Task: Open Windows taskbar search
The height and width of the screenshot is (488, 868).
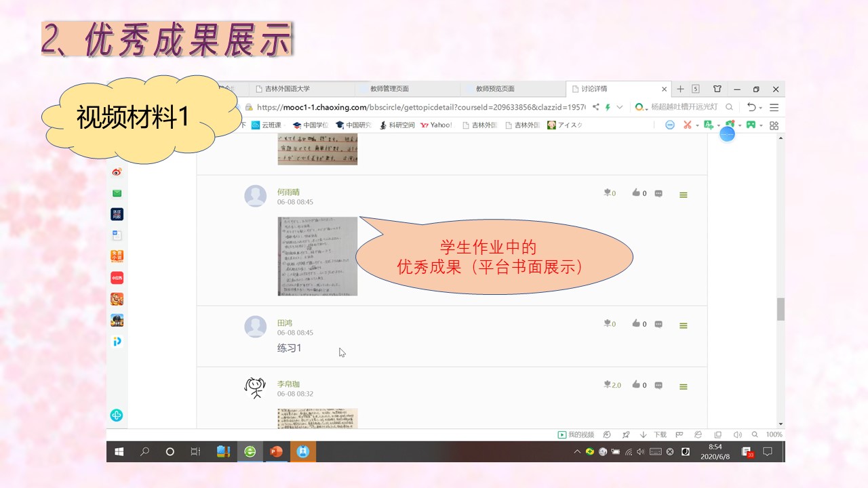Action: point(144,451)
